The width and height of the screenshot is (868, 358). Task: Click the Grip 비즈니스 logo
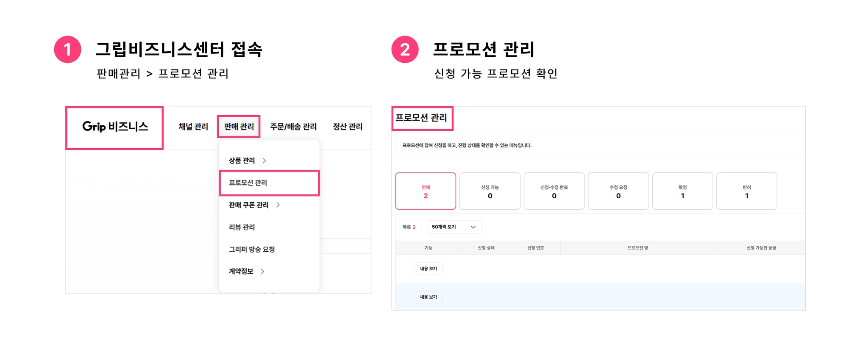click(115, 127)
